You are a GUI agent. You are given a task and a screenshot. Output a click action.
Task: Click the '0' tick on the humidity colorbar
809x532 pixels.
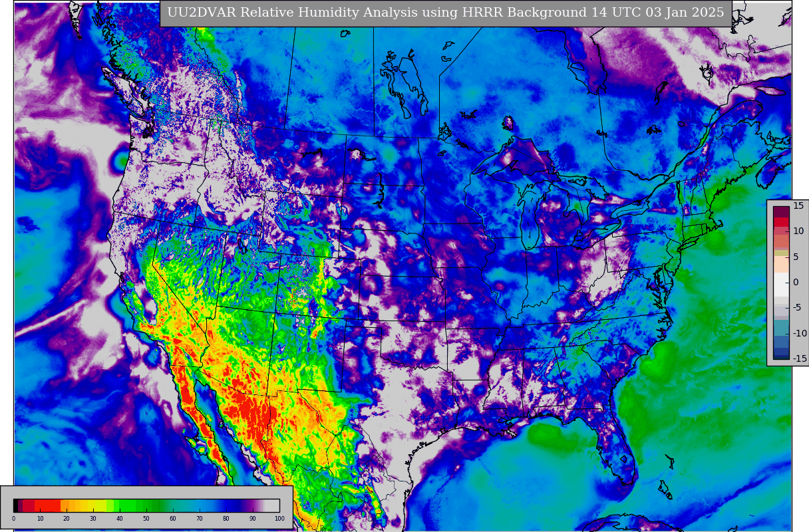13,519
